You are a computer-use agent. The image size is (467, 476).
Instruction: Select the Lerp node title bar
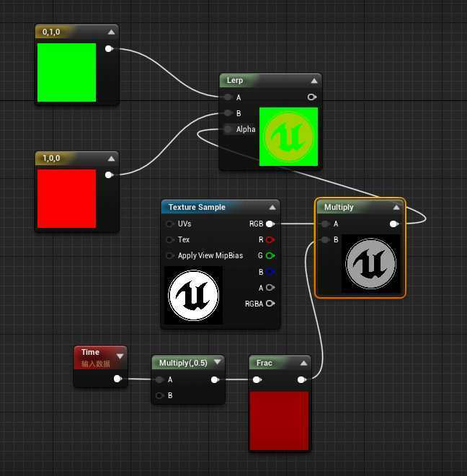(270, 81)
